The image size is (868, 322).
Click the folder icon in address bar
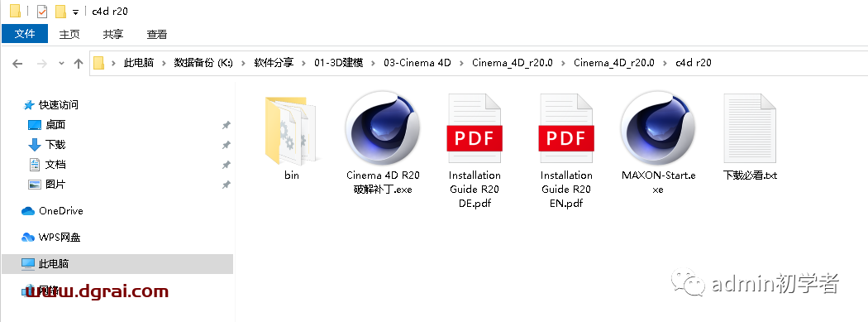coord(98,63)
